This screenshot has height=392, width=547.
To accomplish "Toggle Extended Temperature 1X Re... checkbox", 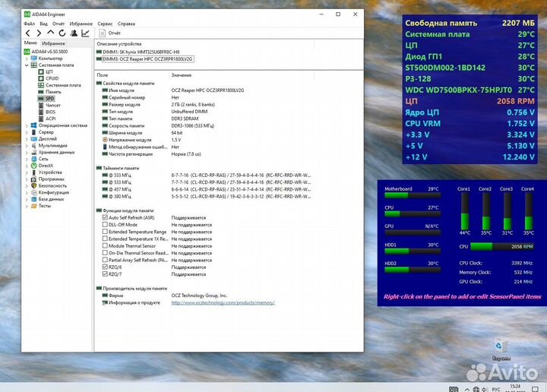I will (x=105, y=239).
